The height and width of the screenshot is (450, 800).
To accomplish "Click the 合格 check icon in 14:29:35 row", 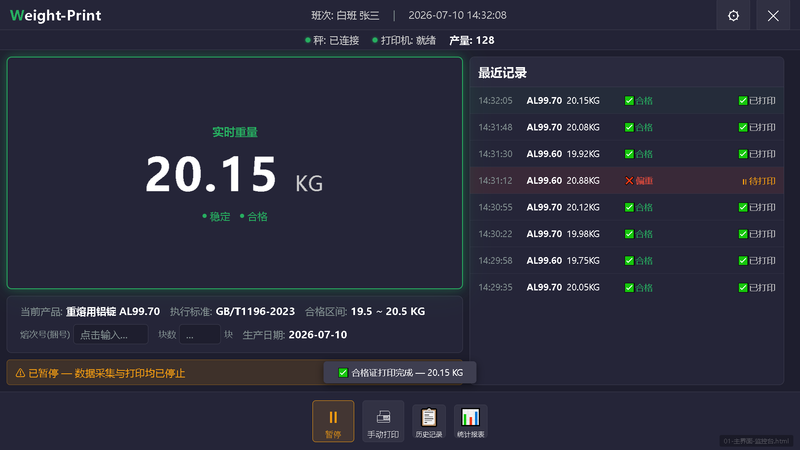I will 629,287.
